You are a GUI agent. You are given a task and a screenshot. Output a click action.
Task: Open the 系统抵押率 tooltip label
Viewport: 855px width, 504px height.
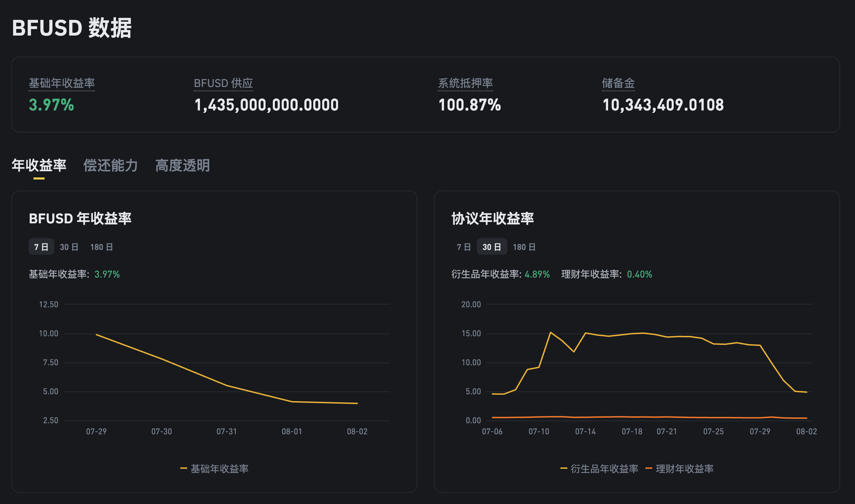click(465, 83)
